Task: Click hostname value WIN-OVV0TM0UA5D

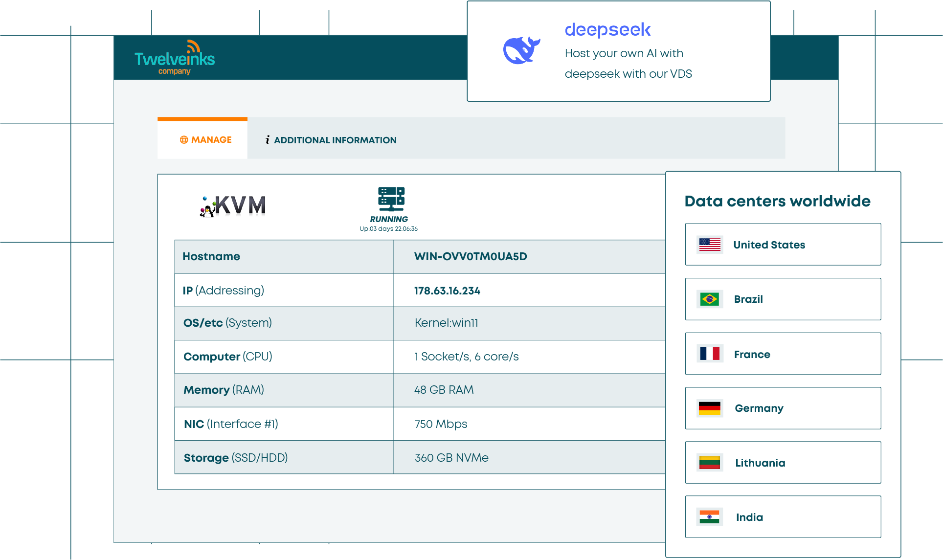Action: 471,256
